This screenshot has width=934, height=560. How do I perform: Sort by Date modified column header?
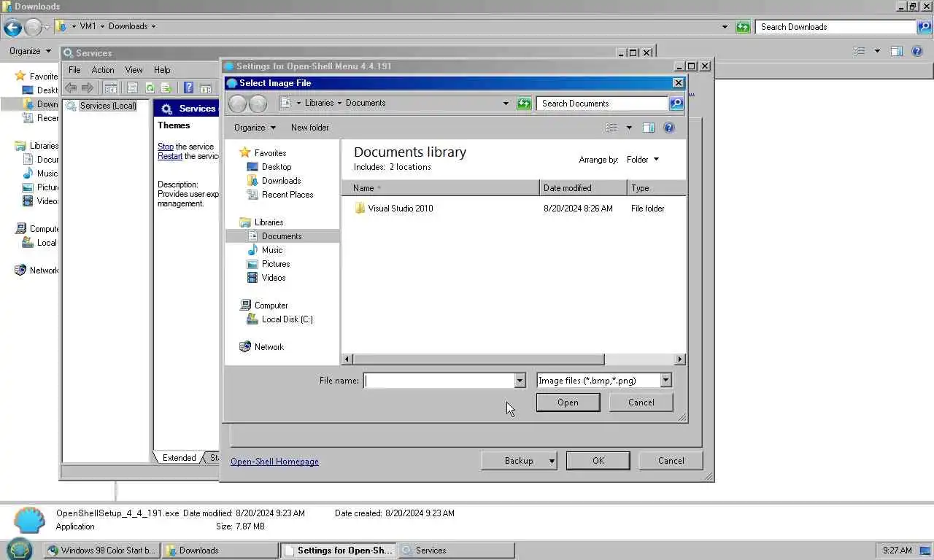click(583, 188)
